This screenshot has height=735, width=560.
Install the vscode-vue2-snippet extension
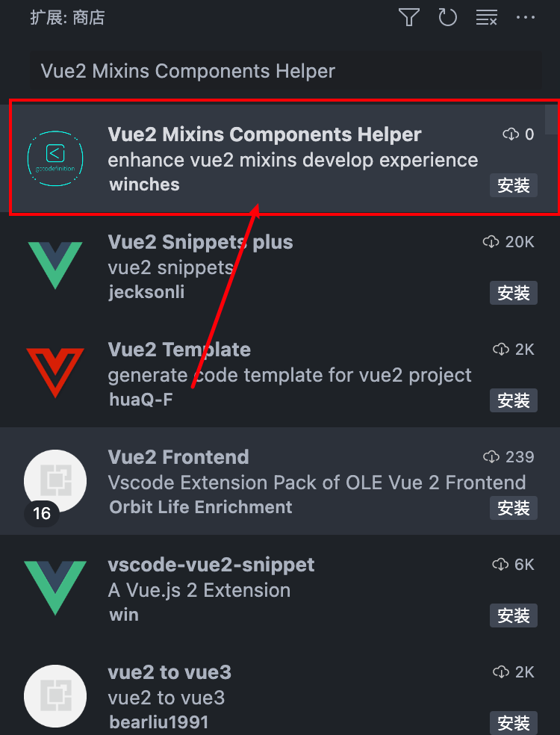(x=514, y=615)
